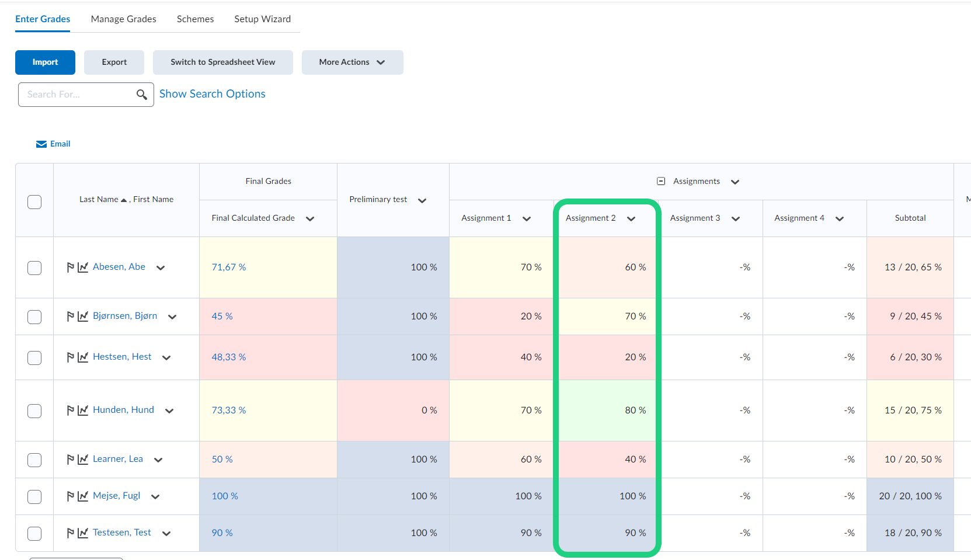Viewport: 971px width, 560px height.
Task: Open the More Actions dropdown
Action: pyautogui.click(x=352, y=62)
